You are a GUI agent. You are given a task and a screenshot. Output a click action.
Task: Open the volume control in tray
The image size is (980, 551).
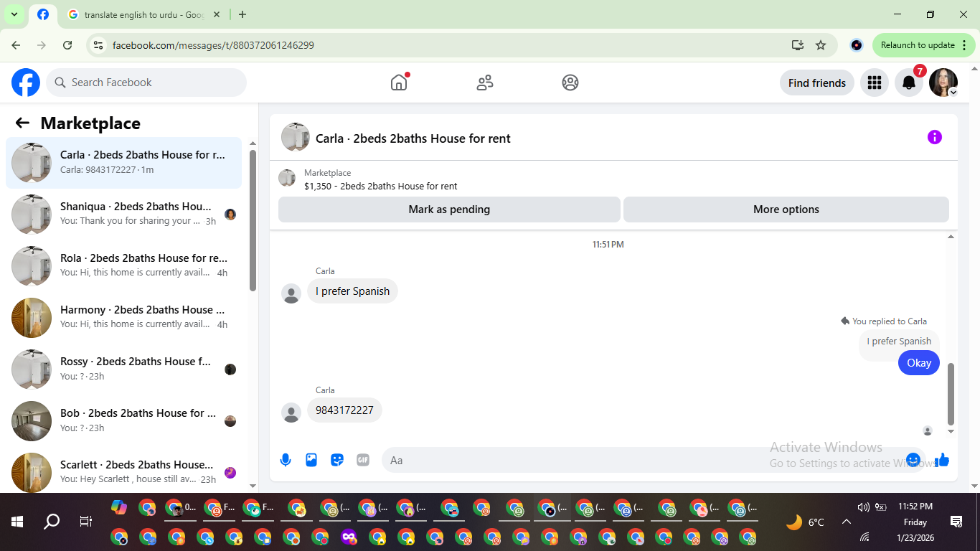click(863, 507)
